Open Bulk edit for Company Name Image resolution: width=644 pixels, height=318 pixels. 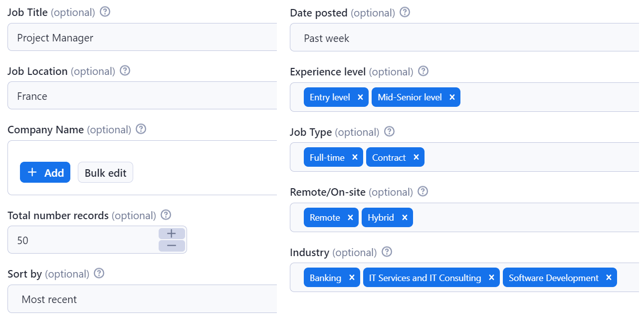click(x=105, y=172)
